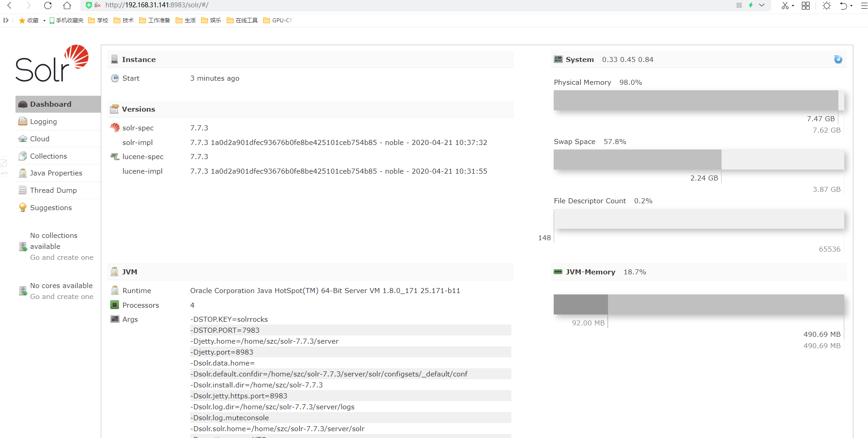
Task: Expand the address bar dropdown arrow
Action: click(x=762, y=5)
